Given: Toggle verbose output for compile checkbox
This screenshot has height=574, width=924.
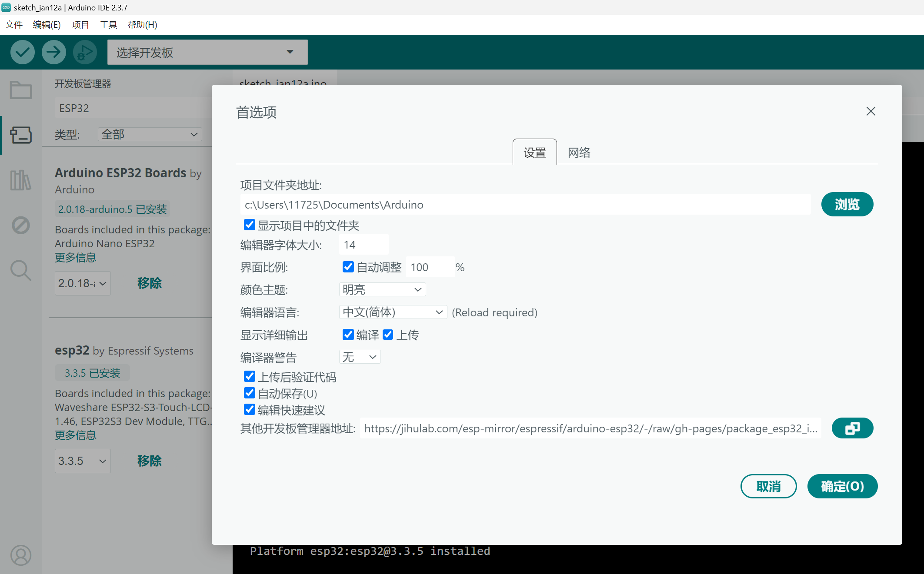Looking at the screenshot, I should [x=348, y=335].
